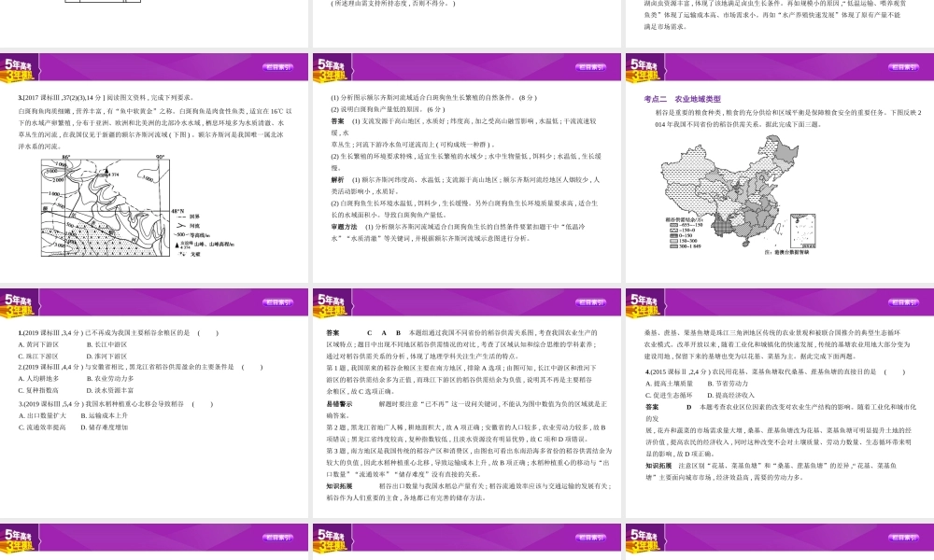The height and width of the screenshot is (560, 934).
Task: Click the 灾碾 legend symbol below the peak marker
Action: [179, 254]
